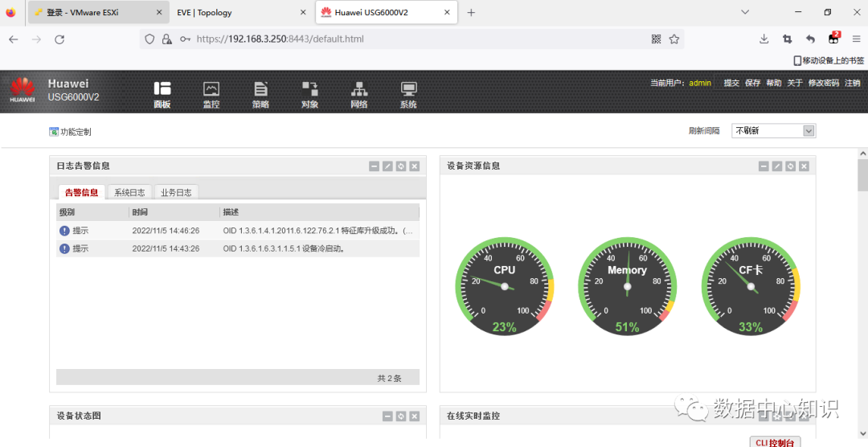Viewport: 868px width, 447px height.
Task: Switch to 告警信息 tab
Action: click(81, 192)
